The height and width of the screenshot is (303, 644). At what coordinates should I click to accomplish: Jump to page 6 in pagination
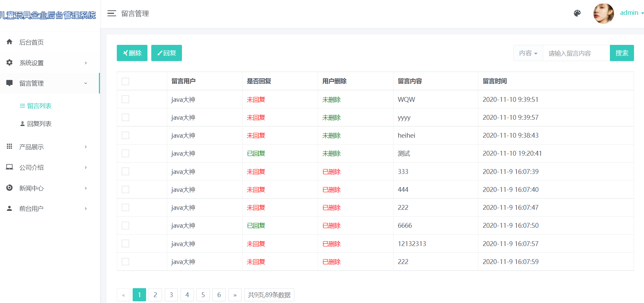click(x=219, y=295)
